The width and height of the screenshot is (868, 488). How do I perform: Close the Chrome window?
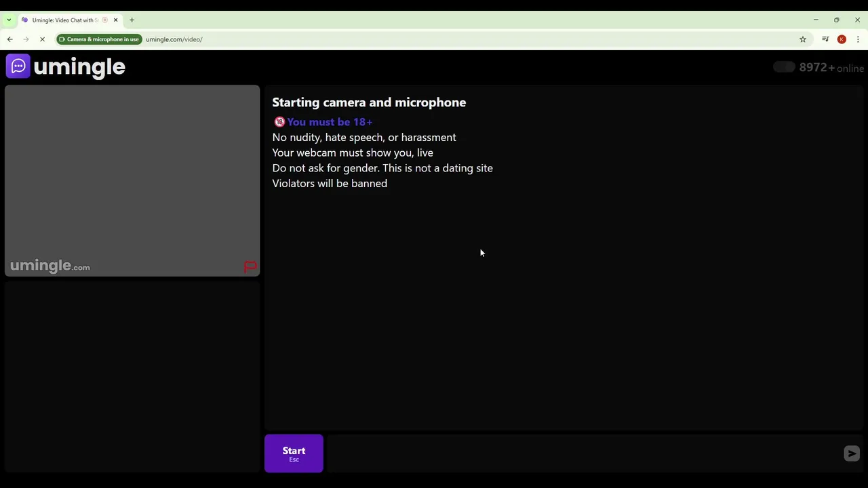point(857,20)
